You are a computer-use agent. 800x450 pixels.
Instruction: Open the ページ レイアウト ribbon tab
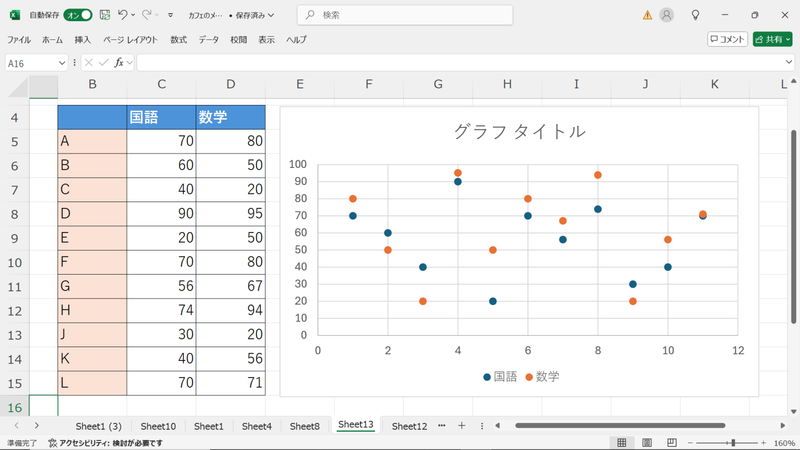point(131,39)
